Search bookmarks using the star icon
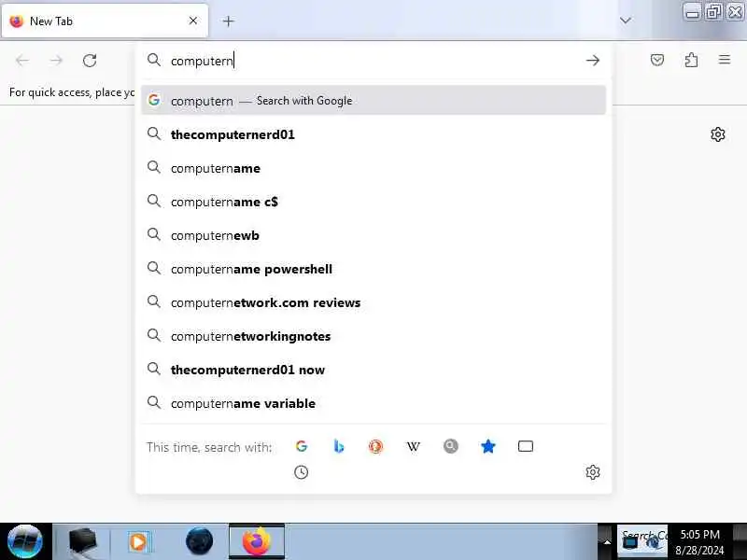 click(487, 446)
